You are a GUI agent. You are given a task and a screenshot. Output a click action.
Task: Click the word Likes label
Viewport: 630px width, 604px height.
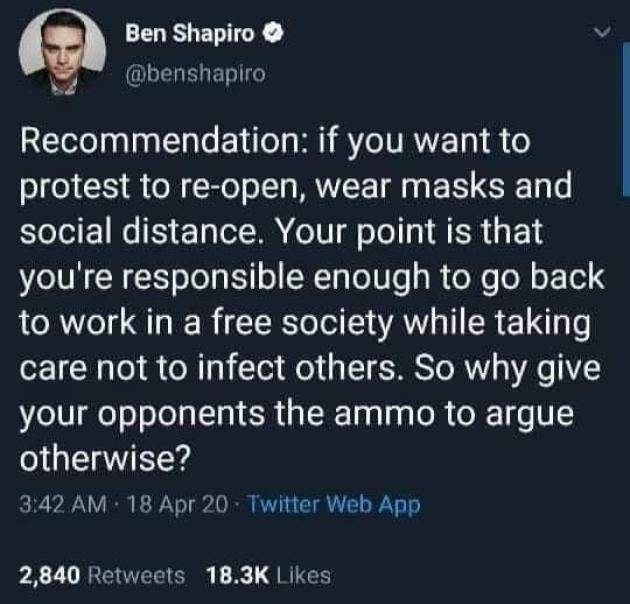(303, 575)
